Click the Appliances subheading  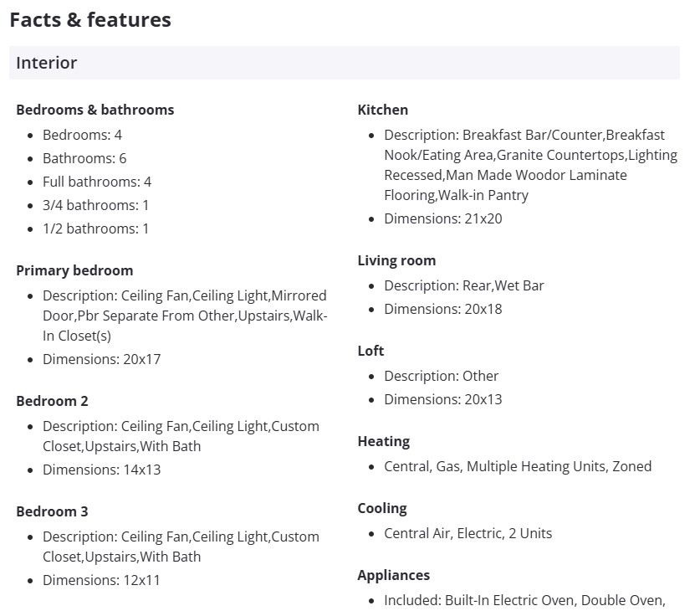[393, 575]
